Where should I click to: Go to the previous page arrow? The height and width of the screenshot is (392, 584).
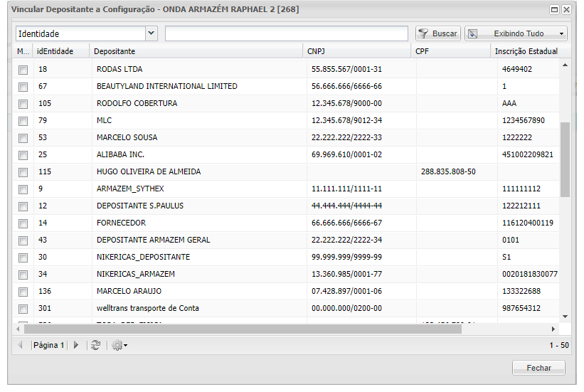tap(21, 345)
